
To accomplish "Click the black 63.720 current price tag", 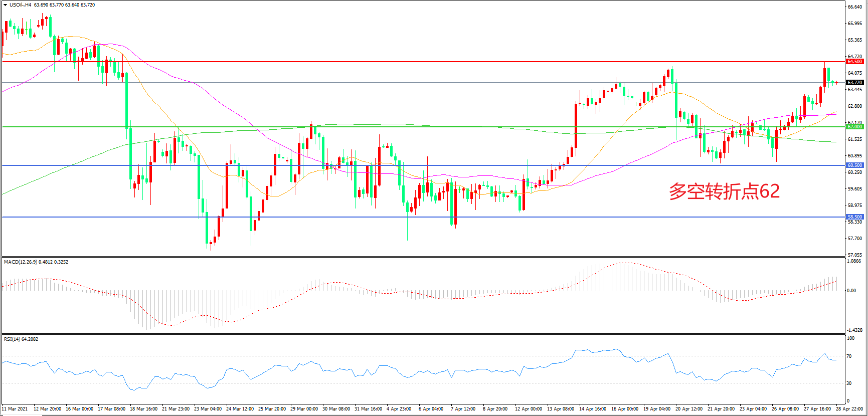I will coord(854,83).
